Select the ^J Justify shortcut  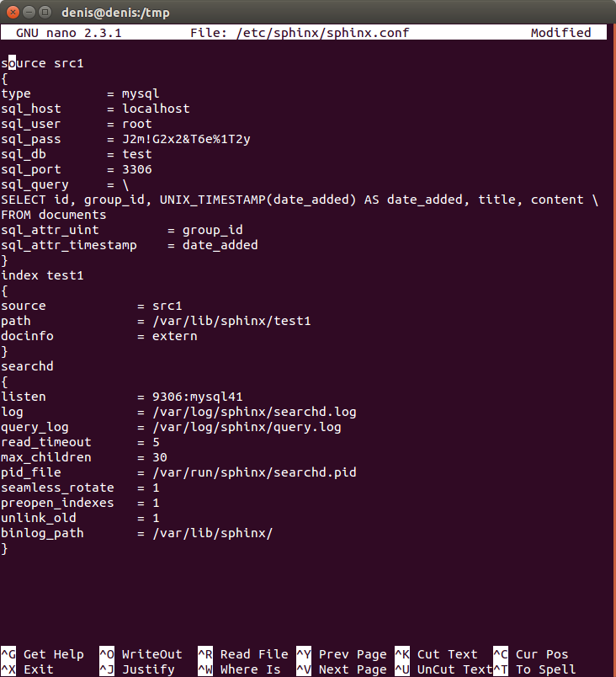137,669
